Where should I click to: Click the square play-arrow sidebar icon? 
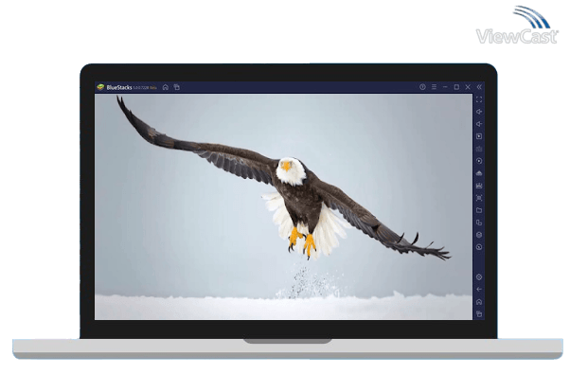479,136
